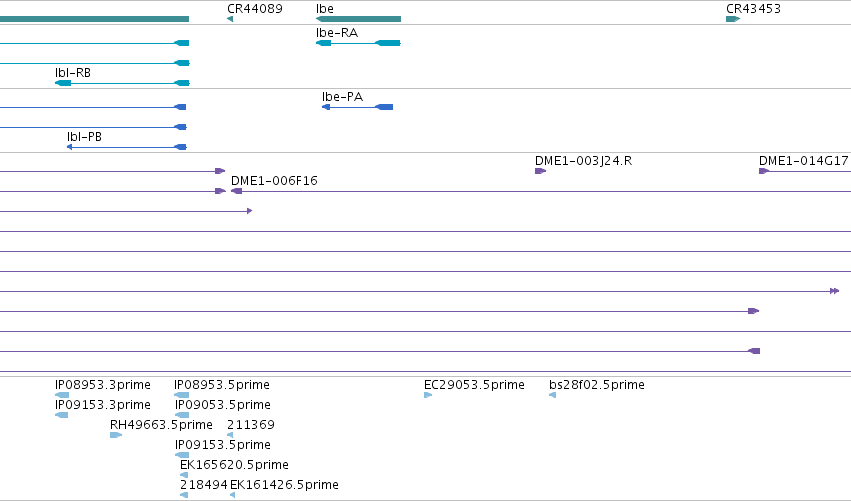The width and height of the screenshot is (851, 501).
Task: Select the lbl-RB transcript left exon
Action: pyautogui.click(x=63, y=83)
